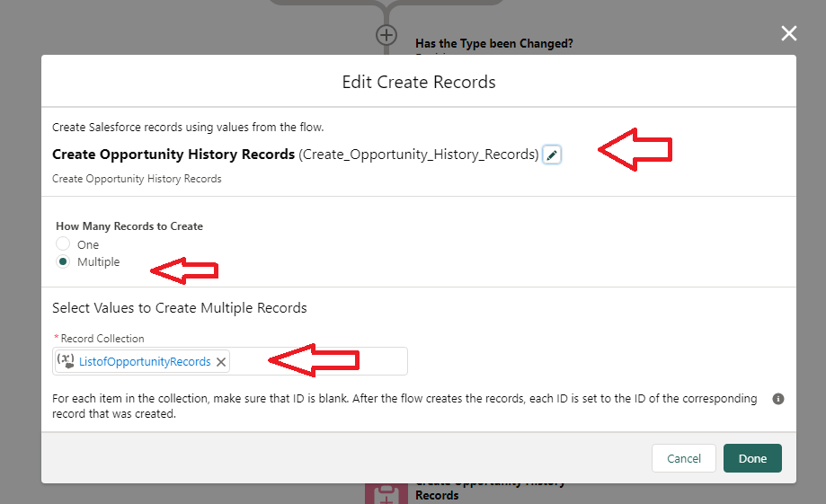Open the info tooltip icon beside the ID note
Image resolution: width=826 pixels, height=504 pixels.
tap(778, 398)
